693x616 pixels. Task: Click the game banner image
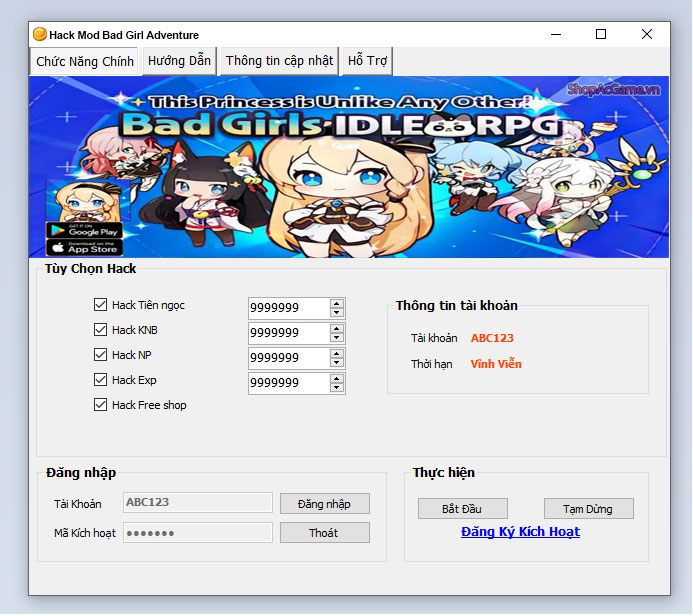click(349, 167)
